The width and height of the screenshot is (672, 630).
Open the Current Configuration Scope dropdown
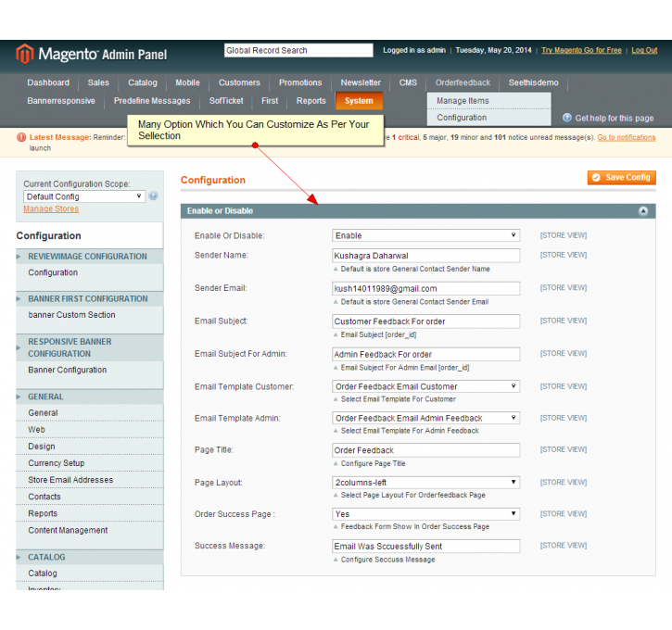pos(84,196)
